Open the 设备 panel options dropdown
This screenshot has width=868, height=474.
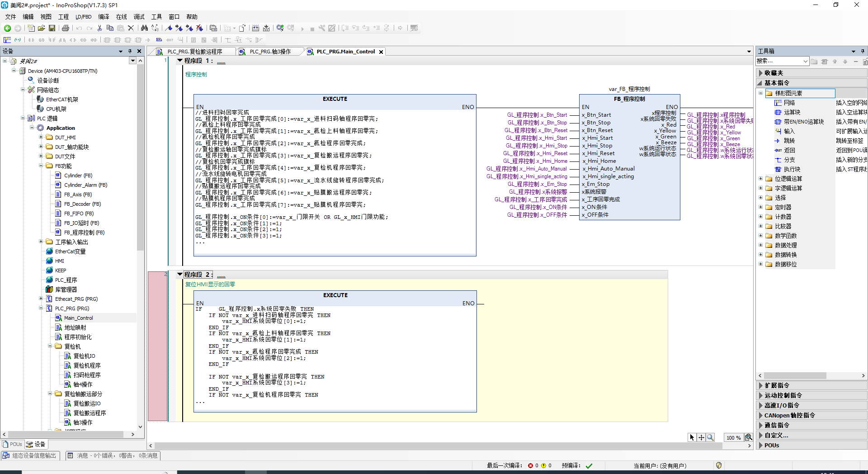121,51
